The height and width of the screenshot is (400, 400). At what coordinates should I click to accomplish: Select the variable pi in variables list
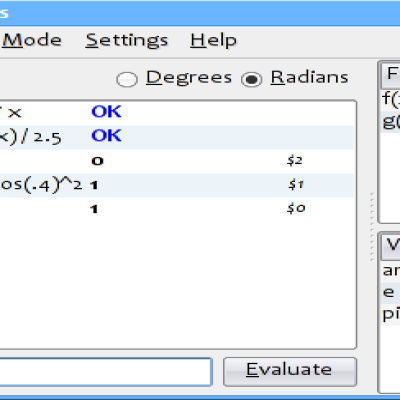pyautogui.click(x=390, y=314)
